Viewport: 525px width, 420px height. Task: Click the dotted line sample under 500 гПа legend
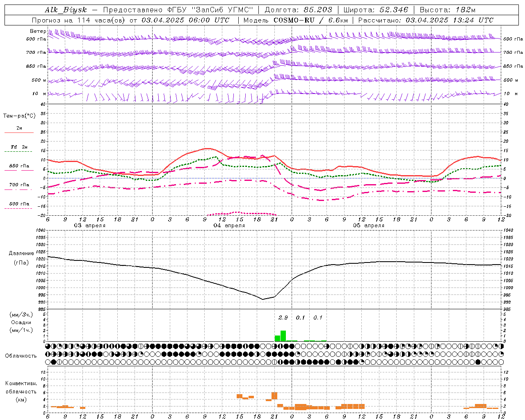(18, 209)
